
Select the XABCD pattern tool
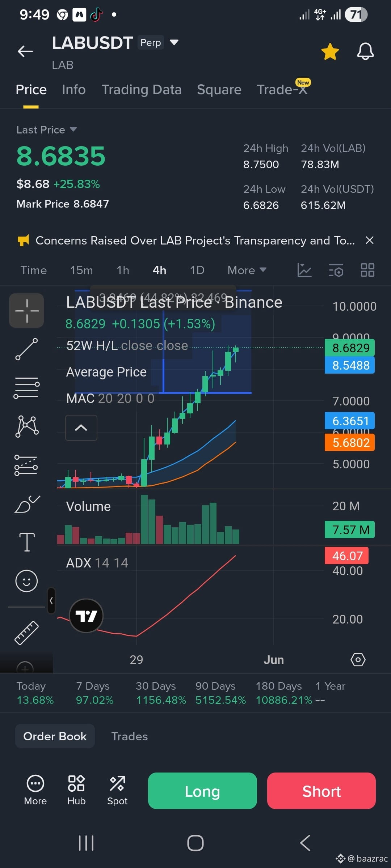(x=27, y=426)
